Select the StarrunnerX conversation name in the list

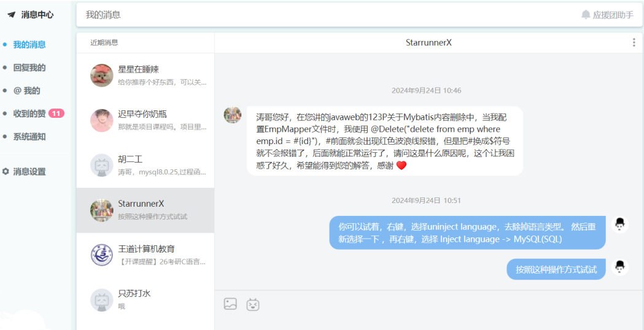(141, 204)
